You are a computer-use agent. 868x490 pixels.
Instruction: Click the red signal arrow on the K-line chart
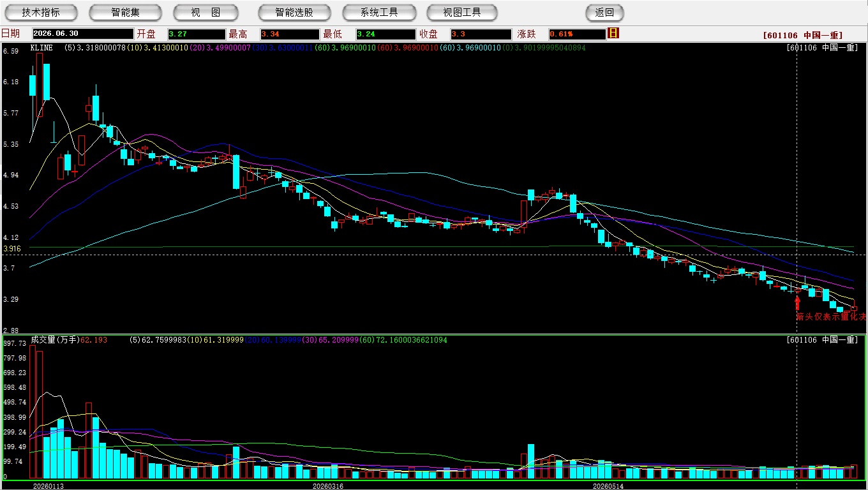pyautogui.click(x=797, y=302)
